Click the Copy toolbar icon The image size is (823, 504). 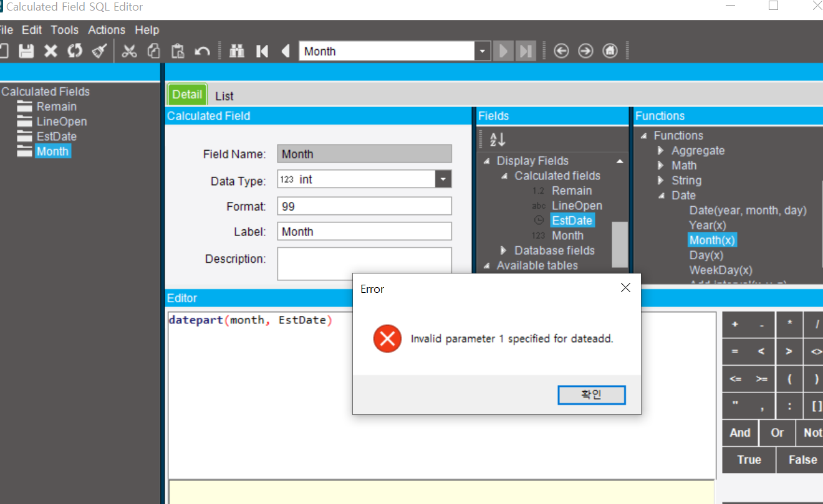point(153,51)
